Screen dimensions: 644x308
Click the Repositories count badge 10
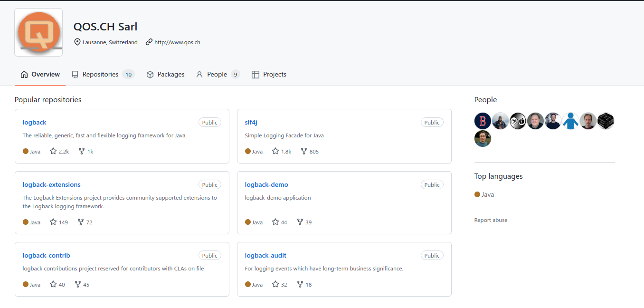point(128,75)
